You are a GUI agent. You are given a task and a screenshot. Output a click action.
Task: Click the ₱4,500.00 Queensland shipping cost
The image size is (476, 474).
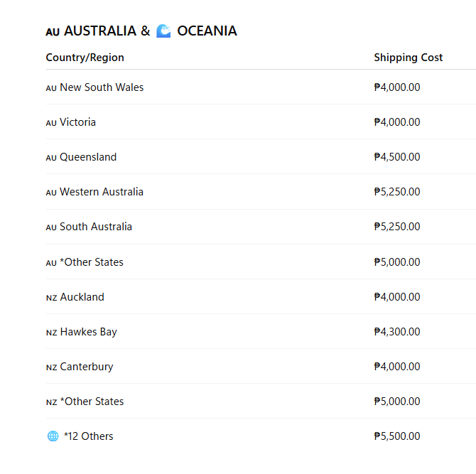click(397, 157)
